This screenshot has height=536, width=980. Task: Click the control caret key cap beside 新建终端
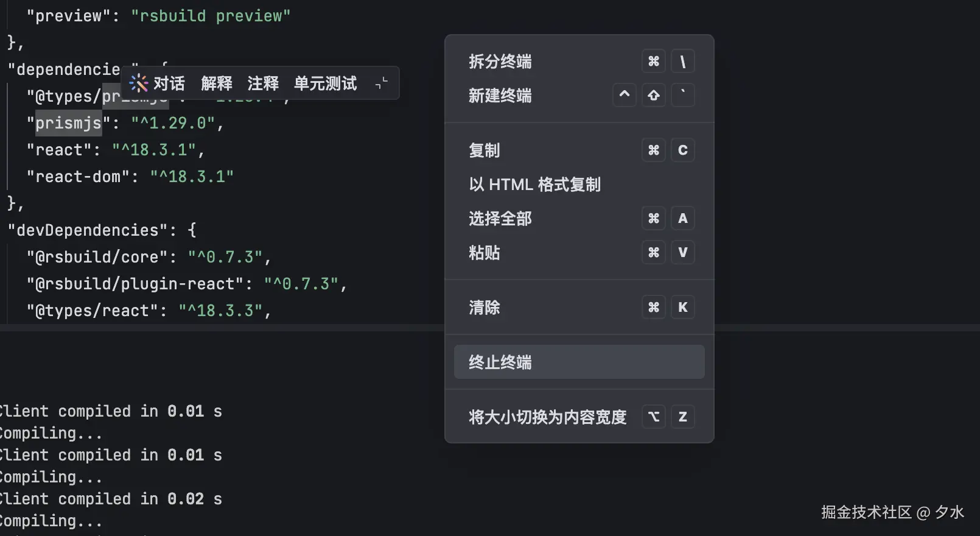[625, 96]
